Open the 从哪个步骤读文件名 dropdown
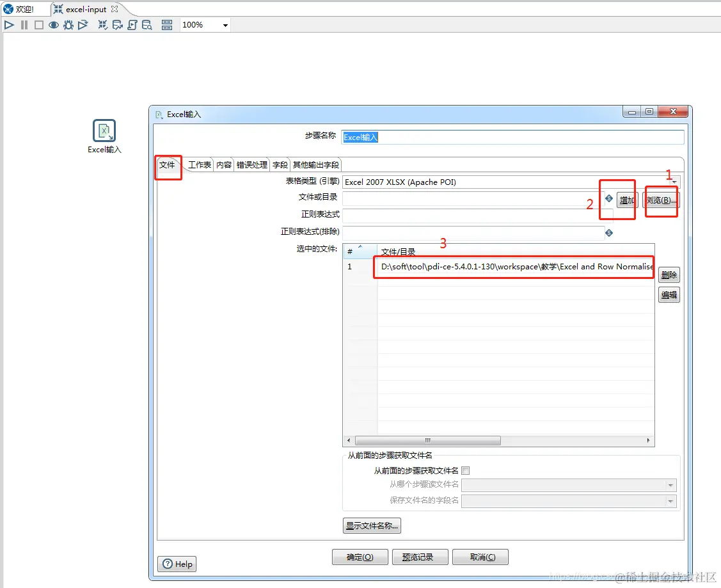 click(670, 485)
